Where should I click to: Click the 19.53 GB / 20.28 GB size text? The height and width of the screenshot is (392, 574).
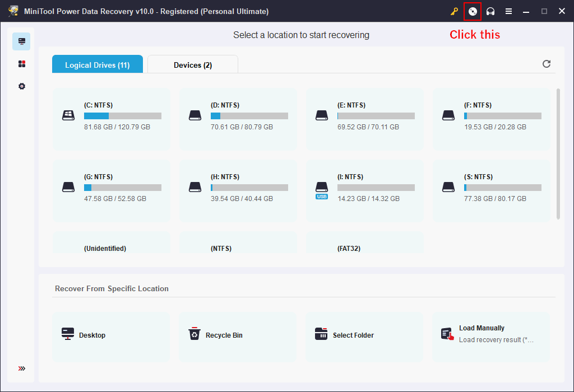(x=496, y=127)
